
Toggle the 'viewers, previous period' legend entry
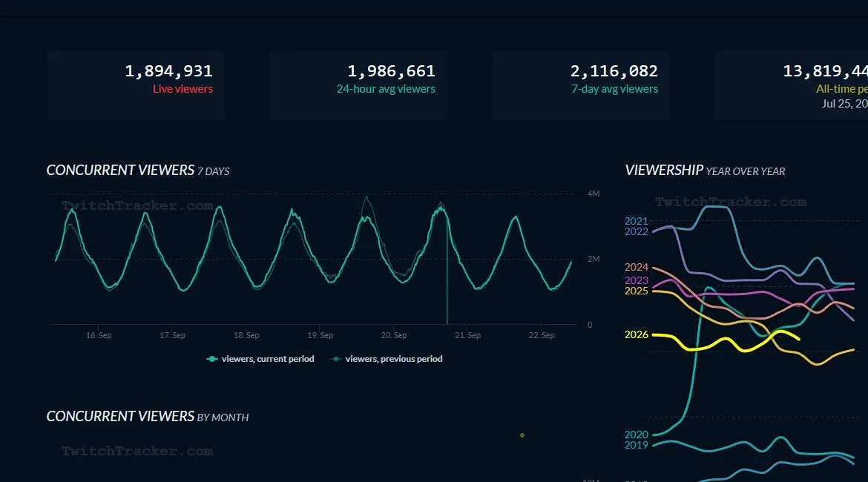(x=387, y=359)
